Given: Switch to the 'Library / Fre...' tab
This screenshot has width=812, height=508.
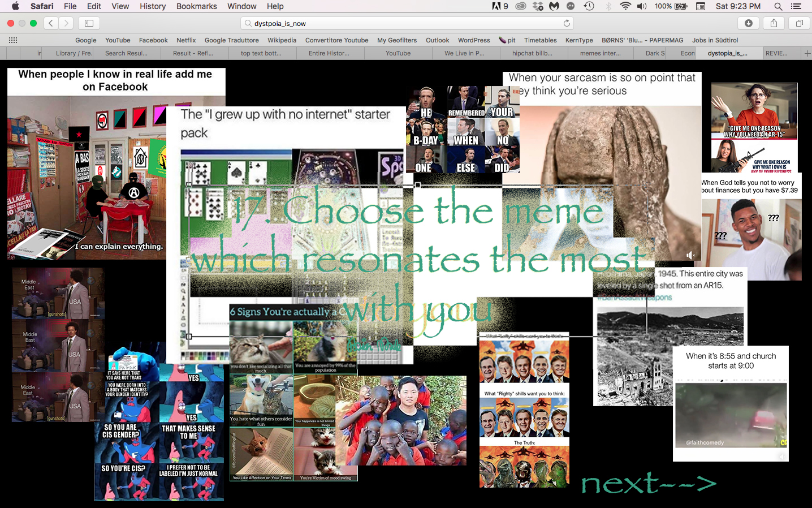Looking at the screenshot, I should (x=74, y=53).
